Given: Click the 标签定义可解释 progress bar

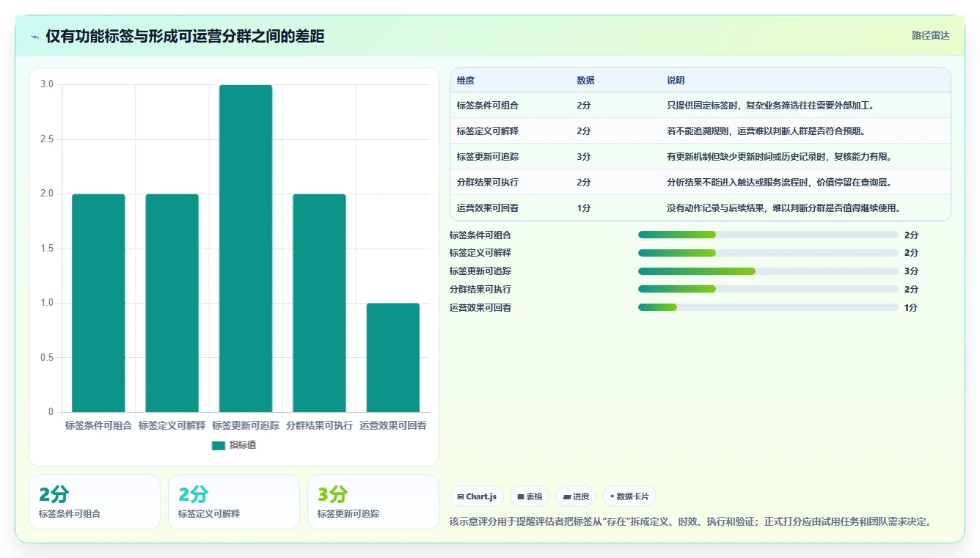Looking at the screenshot, I should point(768,253).
